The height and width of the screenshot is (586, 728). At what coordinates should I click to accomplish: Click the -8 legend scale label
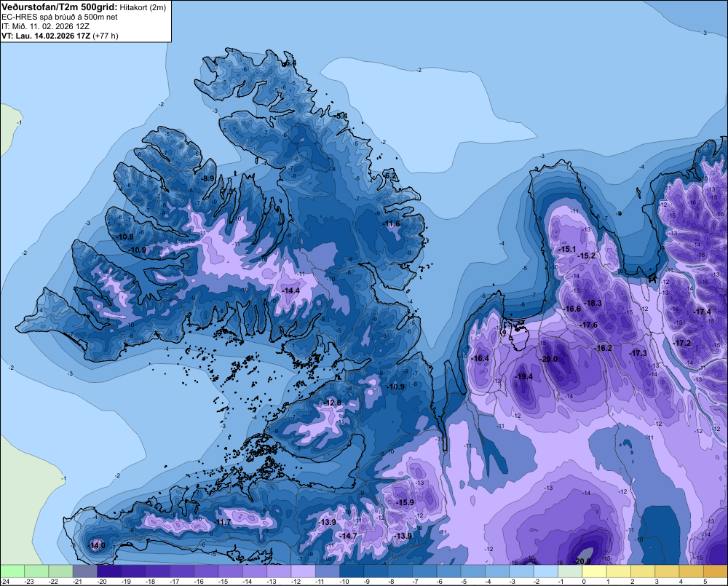392,582
